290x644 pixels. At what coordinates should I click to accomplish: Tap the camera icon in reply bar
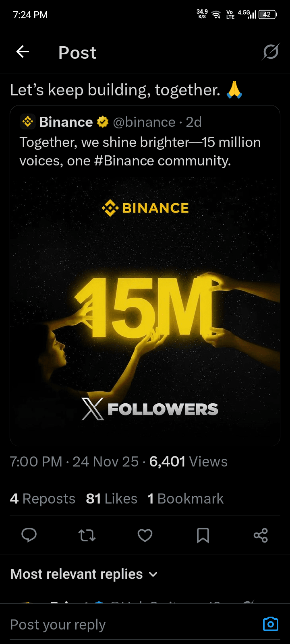point(270,624)
